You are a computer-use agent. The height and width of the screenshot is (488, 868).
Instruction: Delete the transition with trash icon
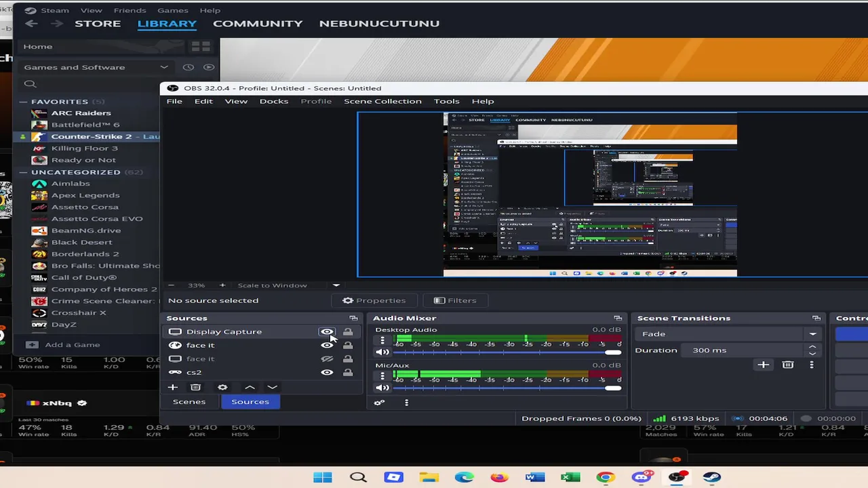(787, 365)
